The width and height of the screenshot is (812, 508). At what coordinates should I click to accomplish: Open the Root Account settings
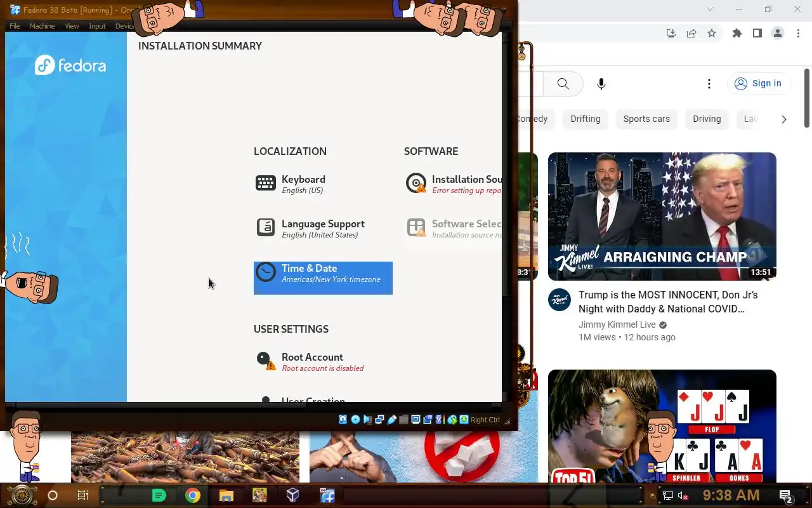323,362
